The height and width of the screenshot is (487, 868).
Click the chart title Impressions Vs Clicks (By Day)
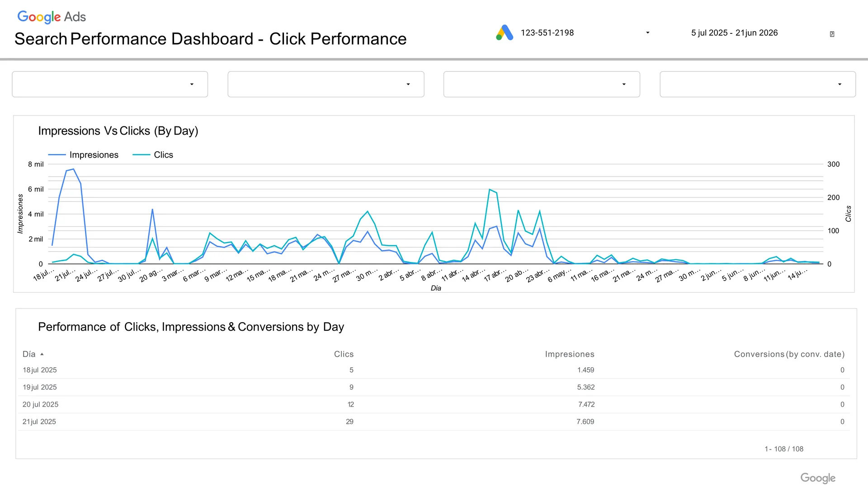[118, 131]
